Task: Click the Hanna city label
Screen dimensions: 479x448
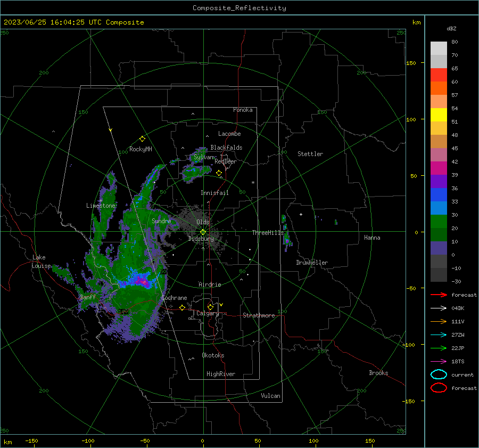Action: [372, 238]
